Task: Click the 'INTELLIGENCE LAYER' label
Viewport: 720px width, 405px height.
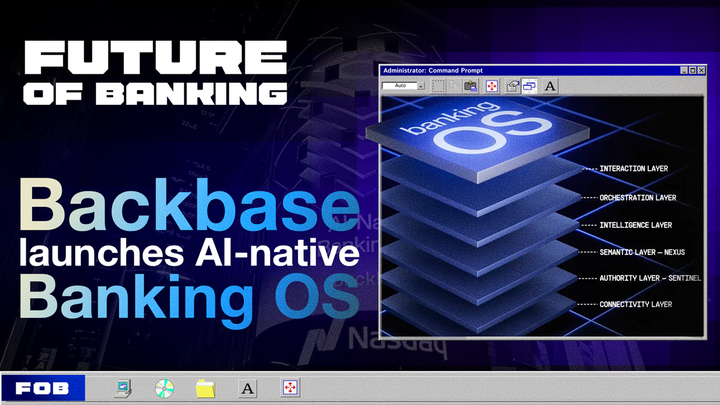Action: click(x=636, y=225)
